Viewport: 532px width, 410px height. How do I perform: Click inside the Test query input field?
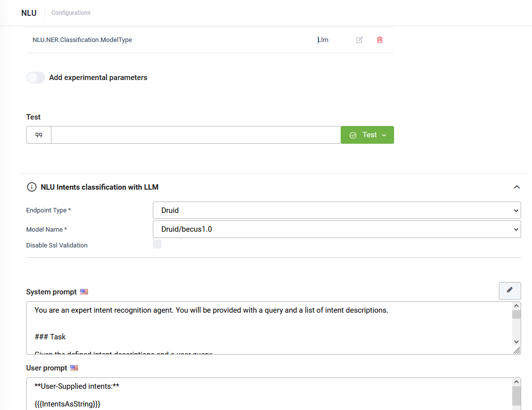click(x=196, y=135)
